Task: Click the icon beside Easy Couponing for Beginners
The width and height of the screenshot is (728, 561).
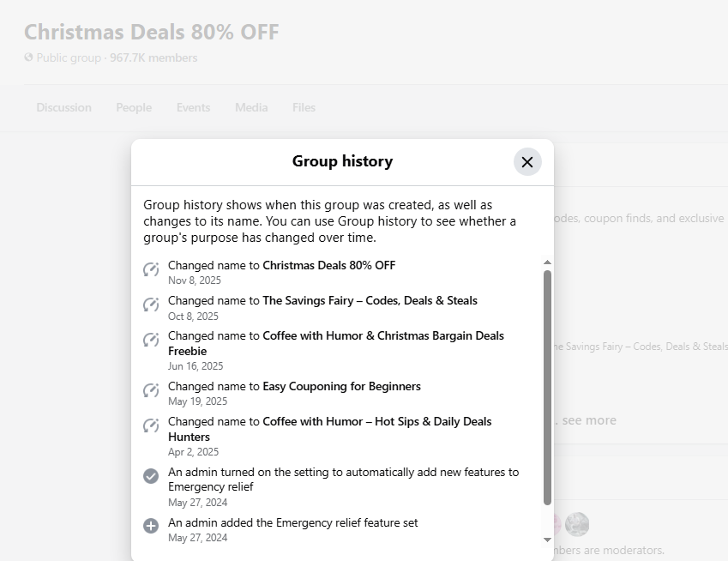Action: click(151, 391)
